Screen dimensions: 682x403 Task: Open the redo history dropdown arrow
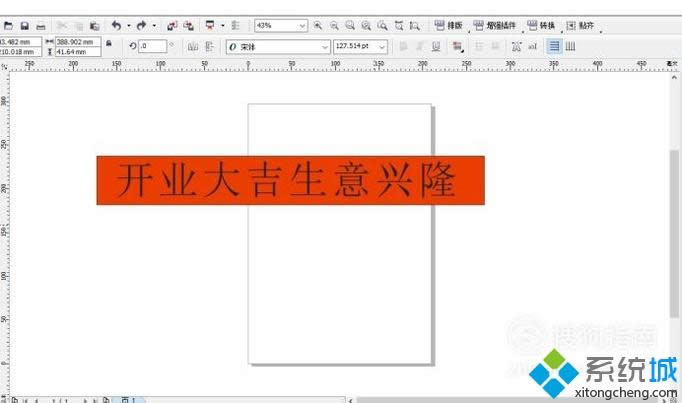[154, 26]
